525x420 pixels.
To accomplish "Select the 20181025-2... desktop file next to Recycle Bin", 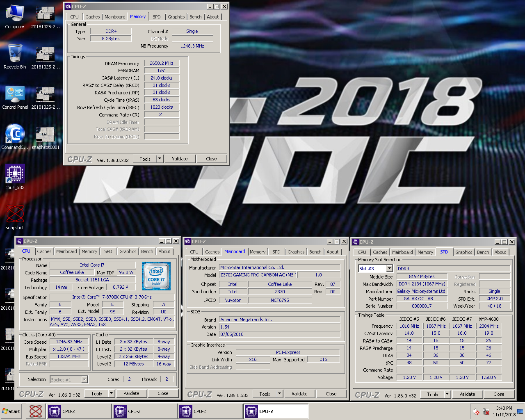I will pyautogui.click(x=46, y=57).
